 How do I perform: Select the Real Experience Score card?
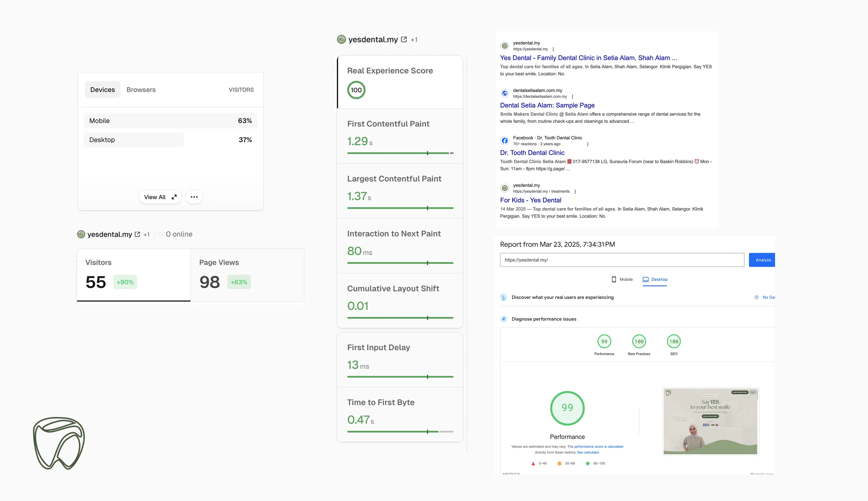[x=400, y=82]
